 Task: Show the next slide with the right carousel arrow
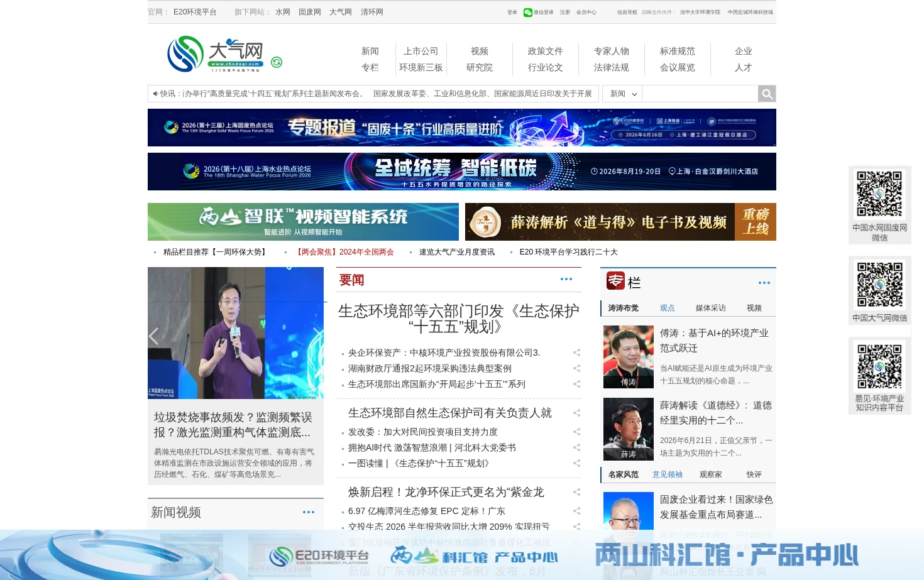click(x=318, y=336)
